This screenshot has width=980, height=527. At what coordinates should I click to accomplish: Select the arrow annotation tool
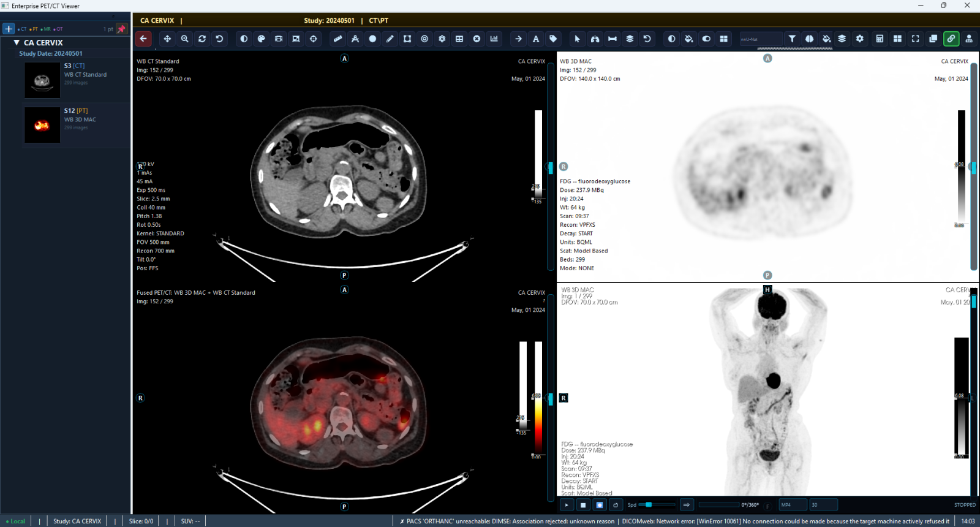pyautogui.click(x=518, y=39)
